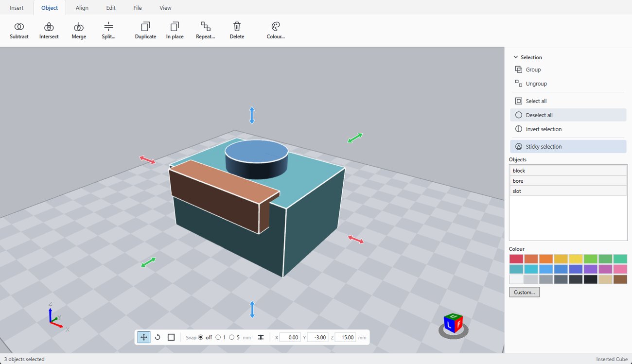
Task: Select slot in the Objects list
Action: point(568,191)
